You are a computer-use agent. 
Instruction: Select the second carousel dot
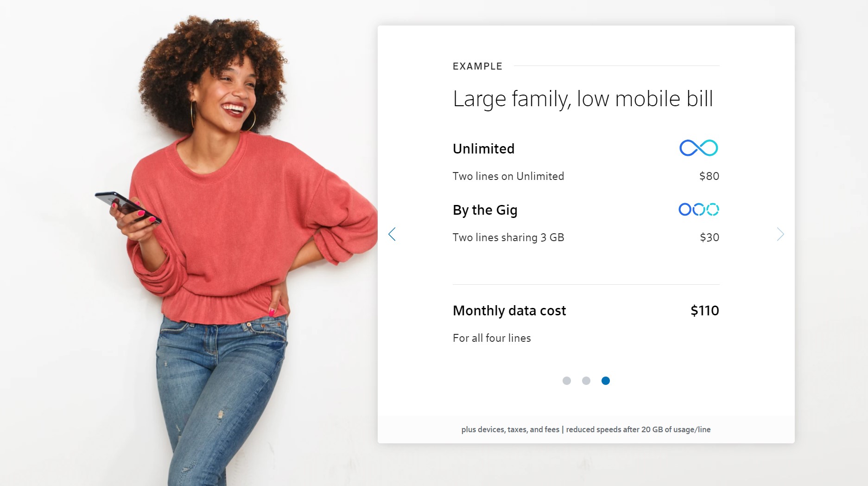pos(586,381)
